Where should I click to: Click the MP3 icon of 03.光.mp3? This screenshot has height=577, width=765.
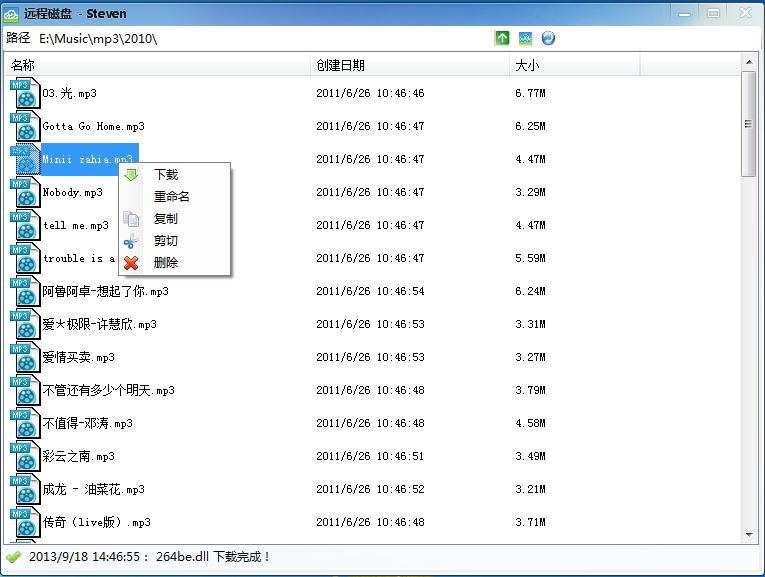tap(25, 93)
